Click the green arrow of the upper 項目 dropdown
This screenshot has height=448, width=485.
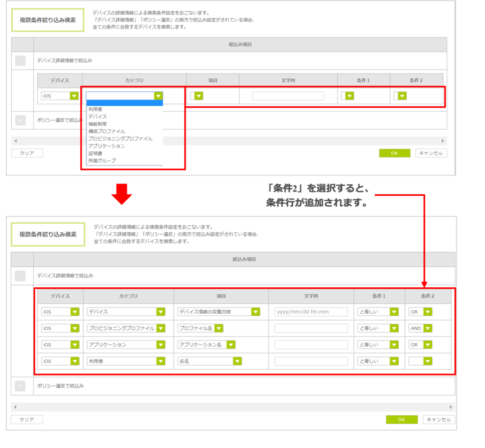198,96
